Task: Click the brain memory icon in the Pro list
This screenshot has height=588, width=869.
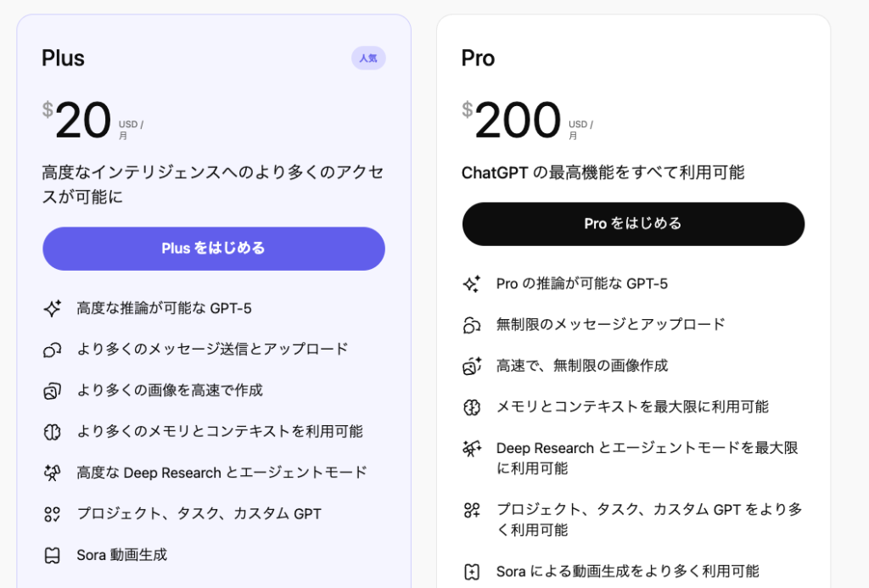Action: (x=472, y=407)
